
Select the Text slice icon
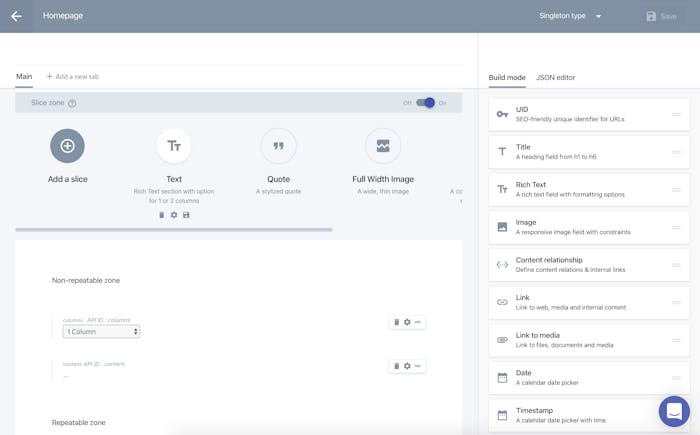coord(174,146)
